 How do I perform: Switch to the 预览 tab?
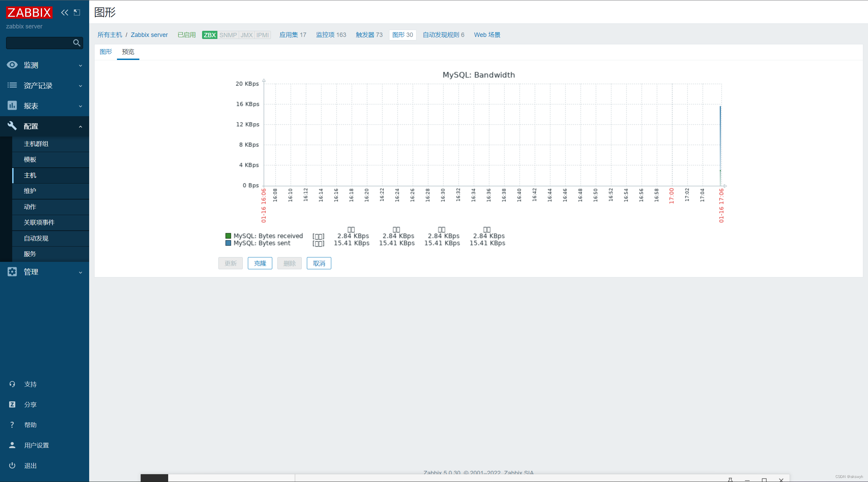128,52
